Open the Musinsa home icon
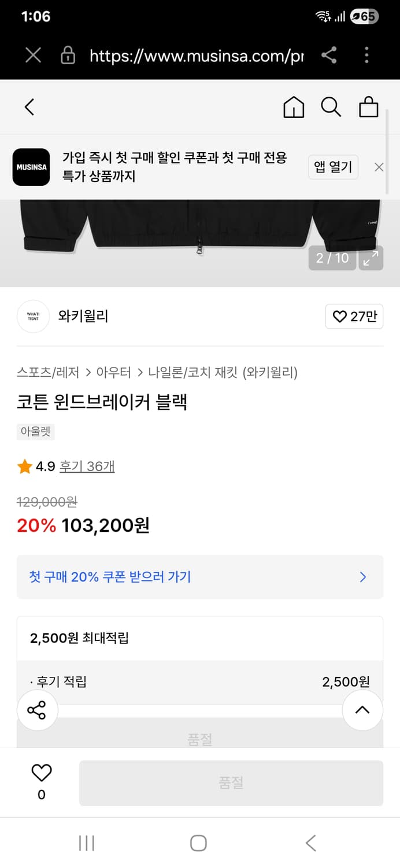Image resolution: width=400 pixels, height=868 pixels. [294, 107]
